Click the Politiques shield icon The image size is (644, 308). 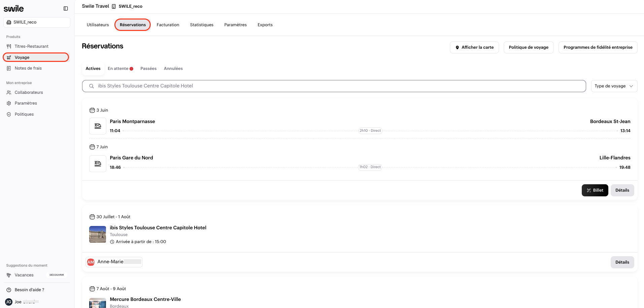(x=9, y=114)
